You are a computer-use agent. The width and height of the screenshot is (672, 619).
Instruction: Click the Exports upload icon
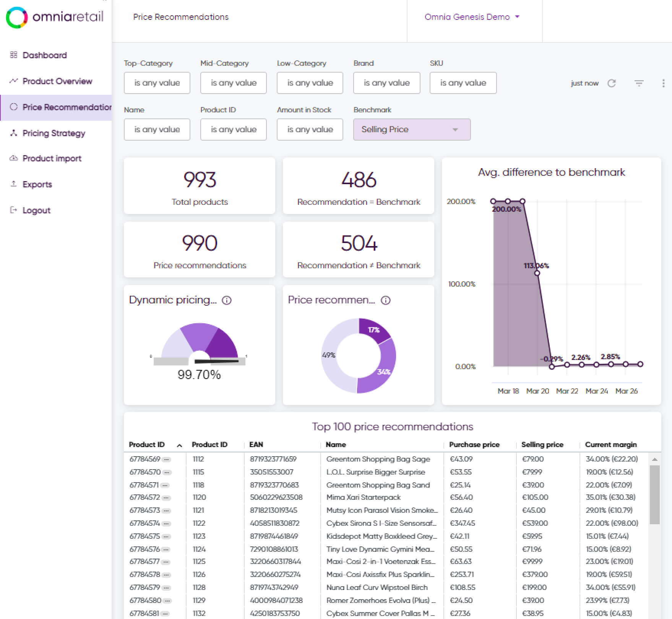[x=14, y=184]
